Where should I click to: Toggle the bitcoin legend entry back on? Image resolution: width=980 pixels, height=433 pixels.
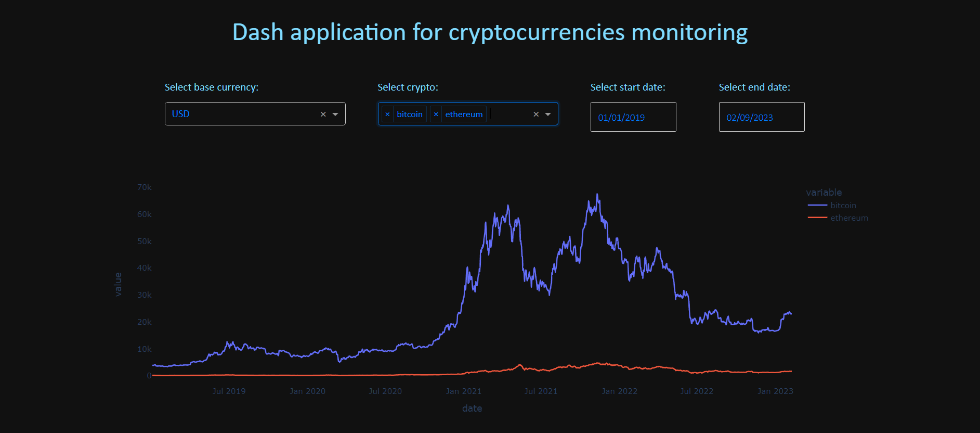click(843, 205)
